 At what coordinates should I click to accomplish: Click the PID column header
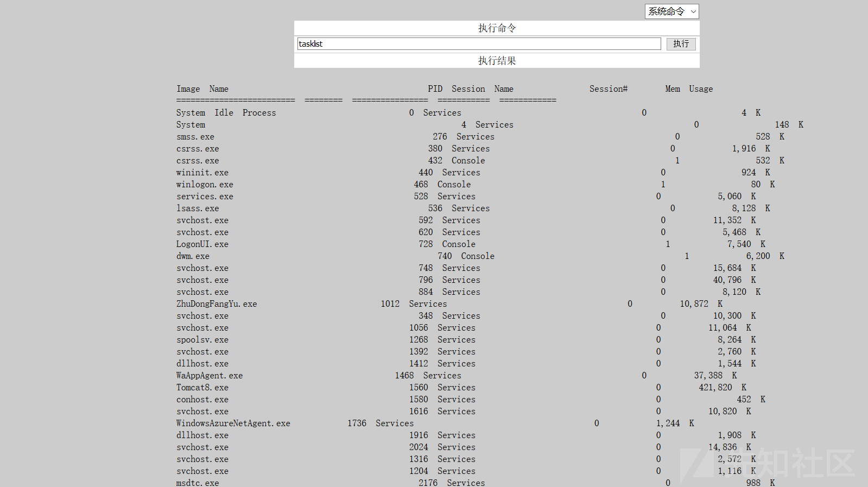pyautogui.click(x=435, y=89)
